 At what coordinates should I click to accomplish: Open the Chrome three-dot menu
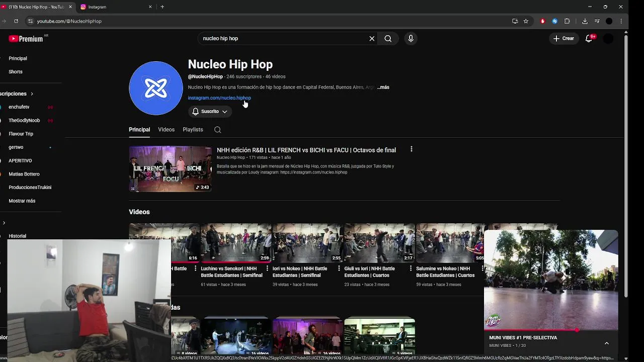[x=621, y=21]
